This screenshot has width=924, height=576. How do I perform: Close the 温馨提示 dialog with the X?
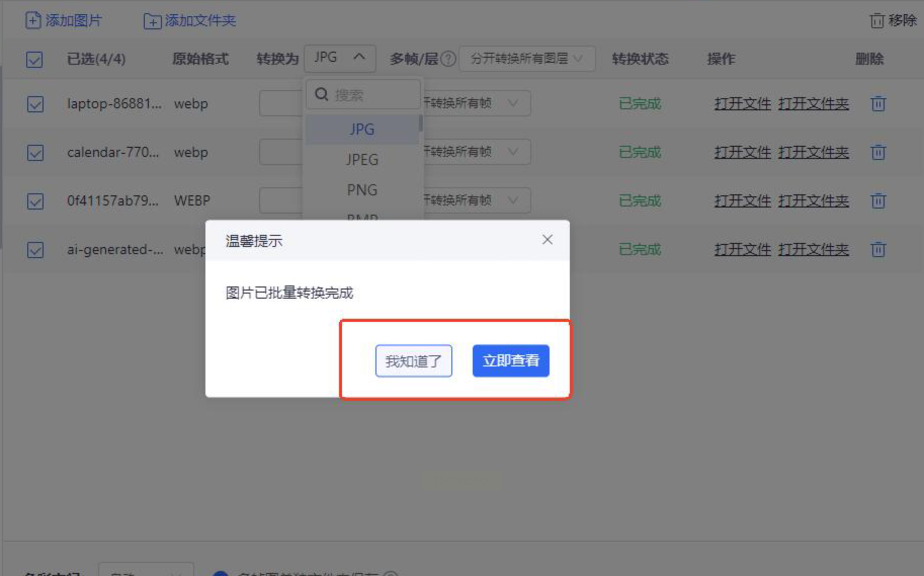pos(547,240)
